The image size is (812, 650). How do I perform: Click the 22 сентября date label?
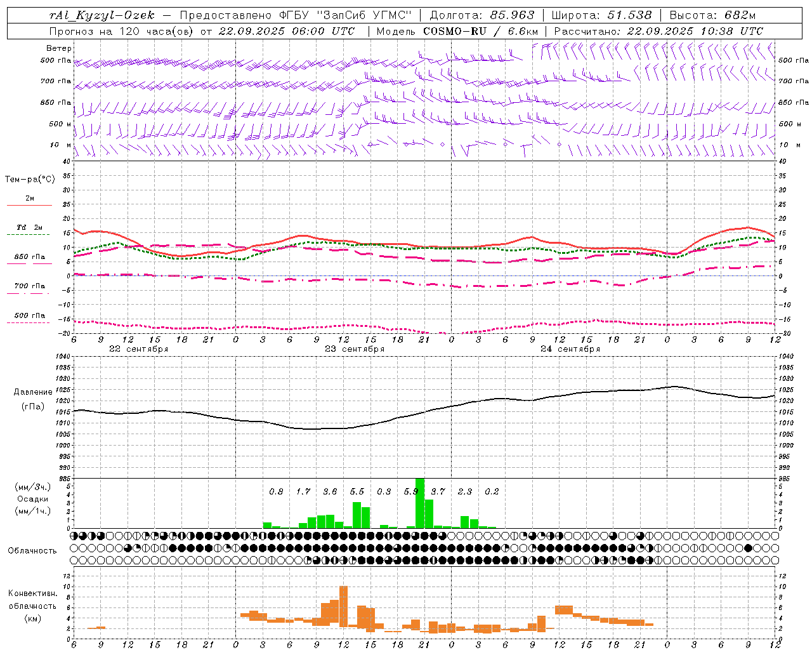point(139,349)
